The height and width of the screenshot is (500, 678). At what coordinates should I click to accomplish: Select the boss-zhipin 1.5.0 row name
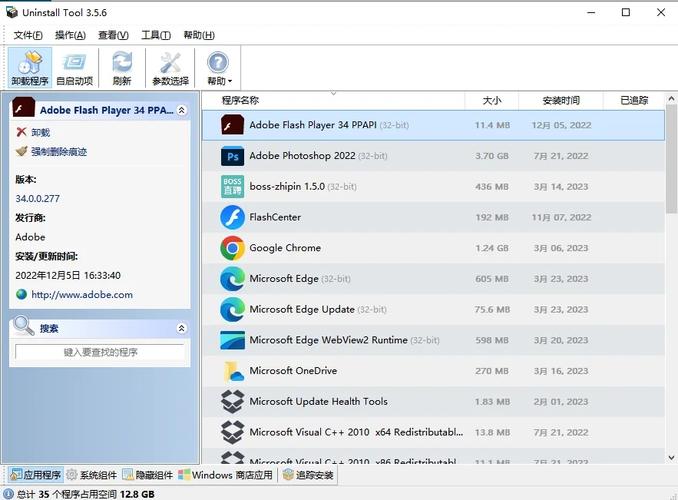[287, 186]
